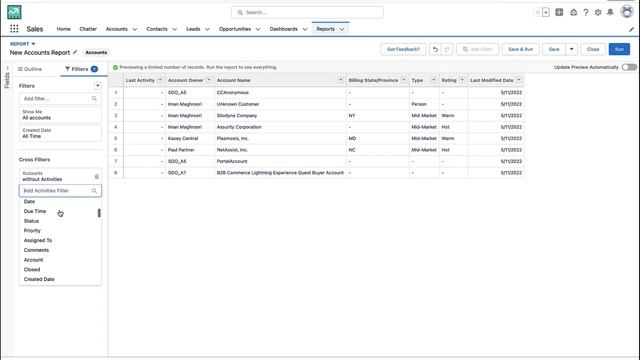Screen dimensions: 640x360
Task: Open the guidance center icon
Action: click(573, 12)
